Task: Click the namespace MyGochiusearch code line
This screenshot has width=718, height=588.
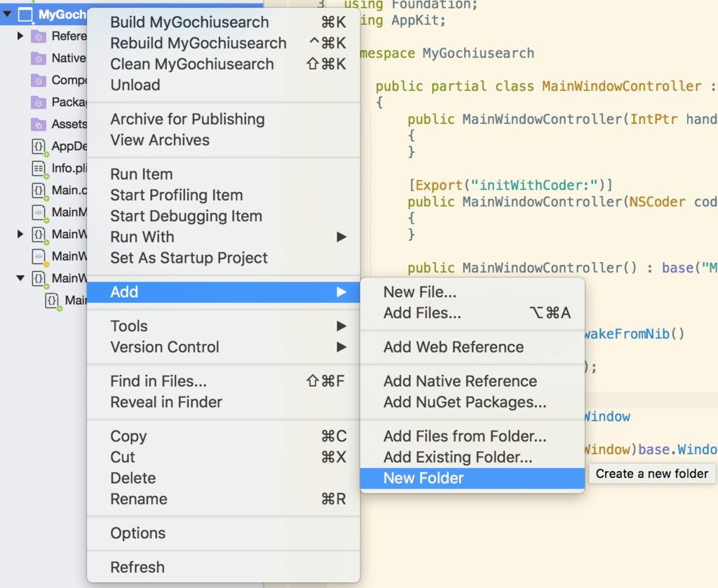Action: click(449, 53)
